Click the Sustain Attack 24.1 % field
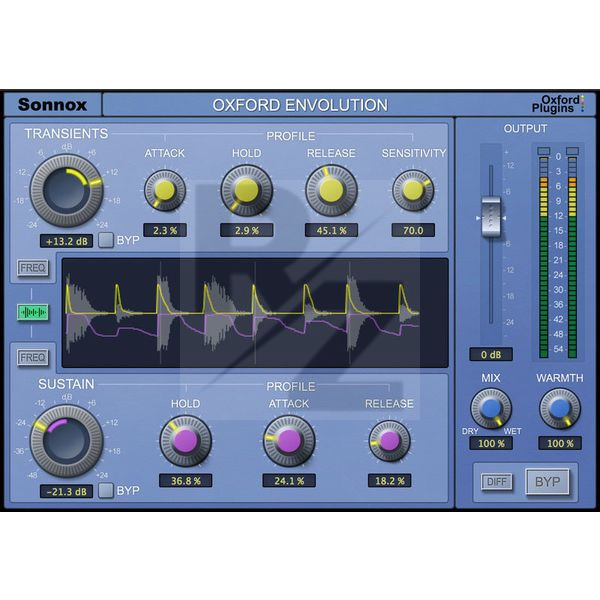600x600 pixels. [289, 481]
